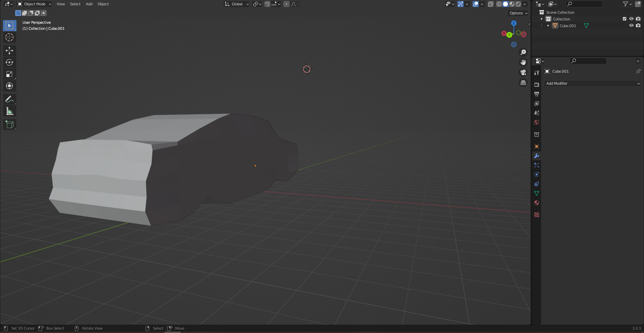The width and height of the screenshot is (644, 333).
Task: Open the View menu
Action: coord(61,4)
